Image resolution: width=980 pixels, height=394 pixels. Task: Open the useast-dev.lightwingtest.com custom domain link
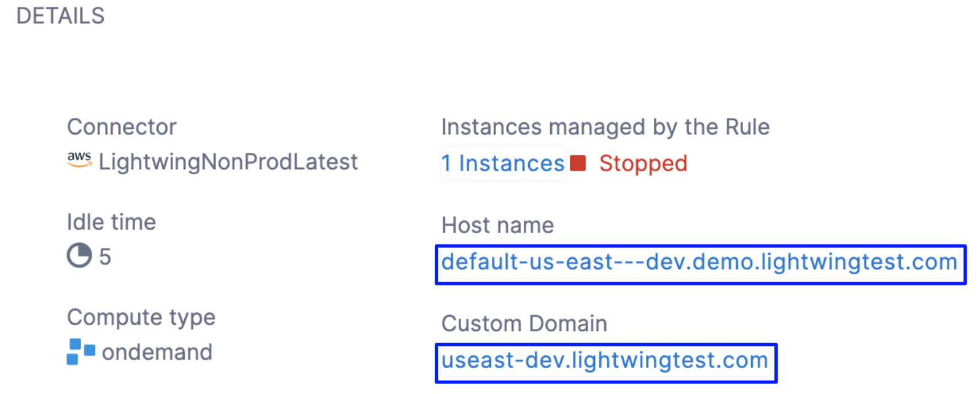coord(605,360)
